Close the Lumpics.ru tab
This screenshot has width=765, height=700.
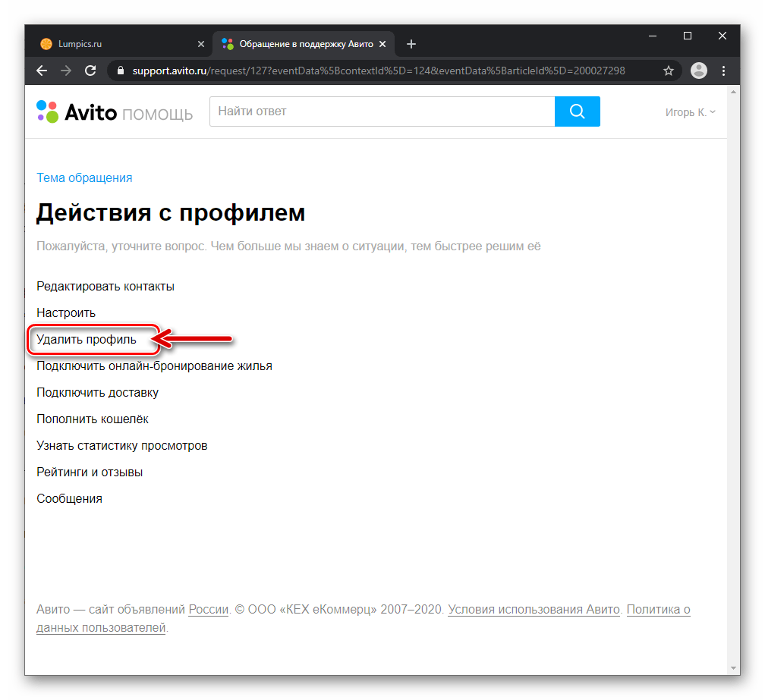pyautogui.click(x=200, y=44)
